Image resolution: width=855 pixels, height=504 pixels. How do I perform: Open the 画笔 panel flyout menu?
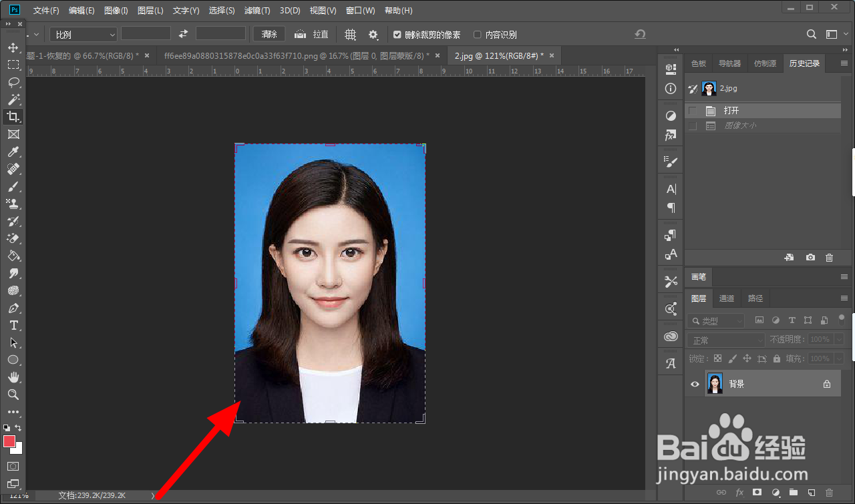click(844, 276)
